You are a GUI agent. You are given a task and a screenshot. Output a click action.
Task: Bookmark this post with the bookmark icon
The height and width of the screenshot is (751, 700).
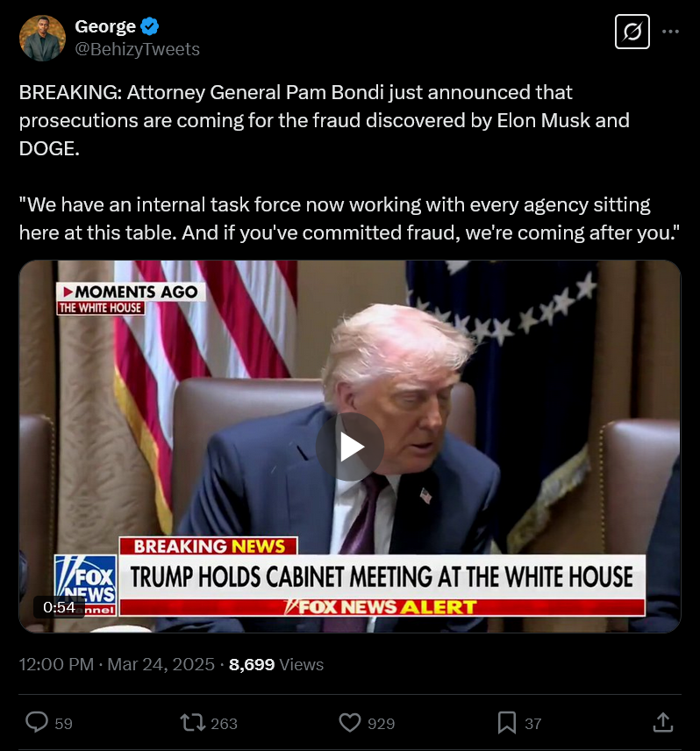506,722
